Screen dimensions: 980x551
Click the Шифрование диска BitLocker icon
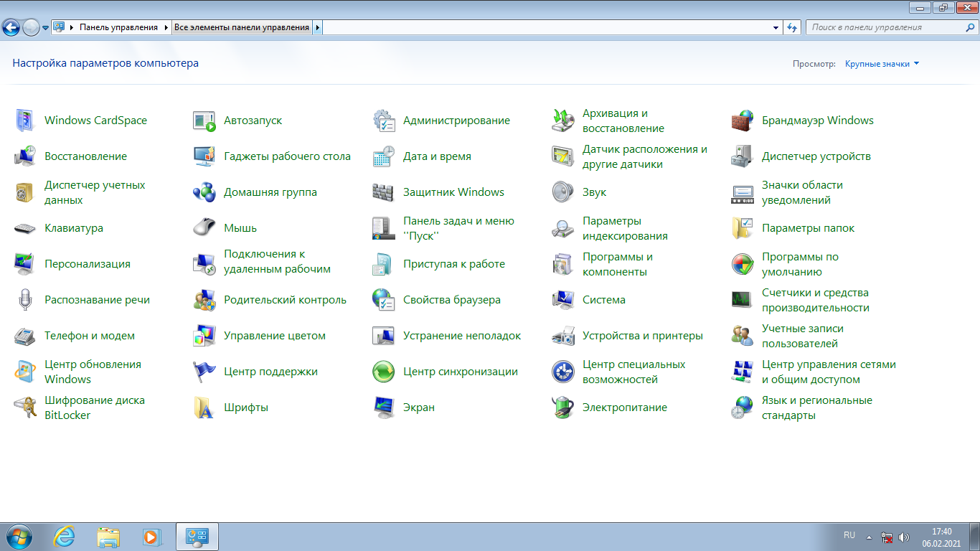[25, 408]
